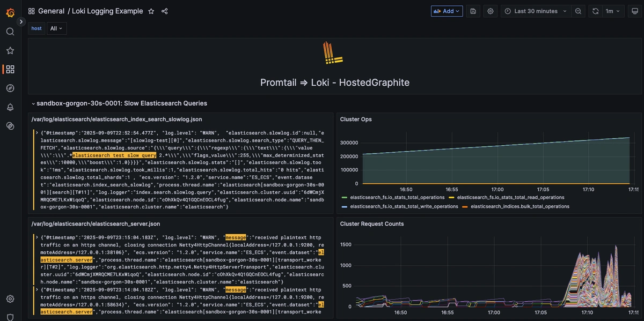Click the Loki Logging Example breadcrumb

pos(108,11)
